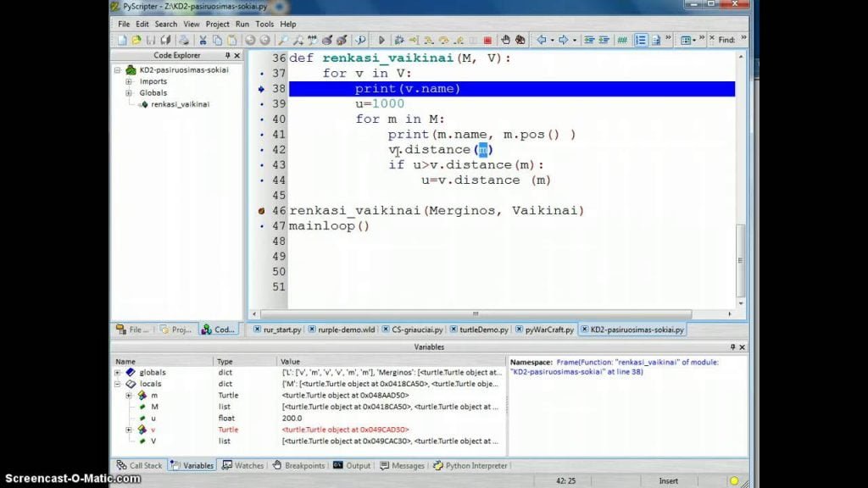Click the vertical editor scrollbar thumb

click(x=741, y=260)
